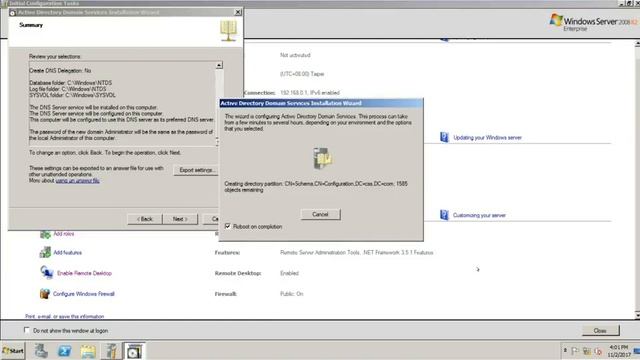Click Back in the Summary wizard
Viewport: 640px width, 360px height.
(x=144, y=219)
